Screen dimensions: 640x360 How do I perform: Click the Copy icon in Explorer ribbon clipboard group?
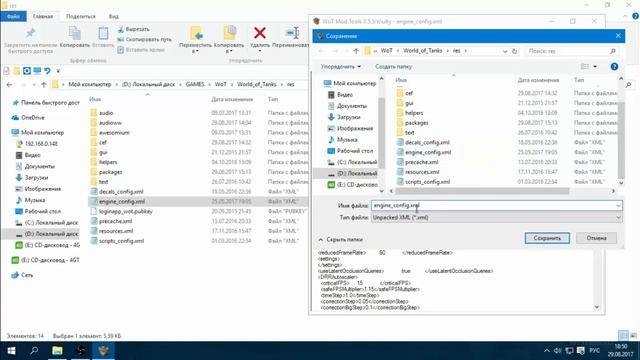coord(75,33)
